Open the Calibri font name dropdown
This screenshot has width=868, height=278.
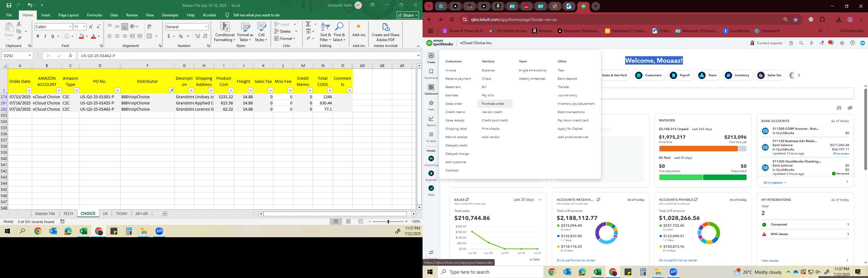click(x=70, y=27)
